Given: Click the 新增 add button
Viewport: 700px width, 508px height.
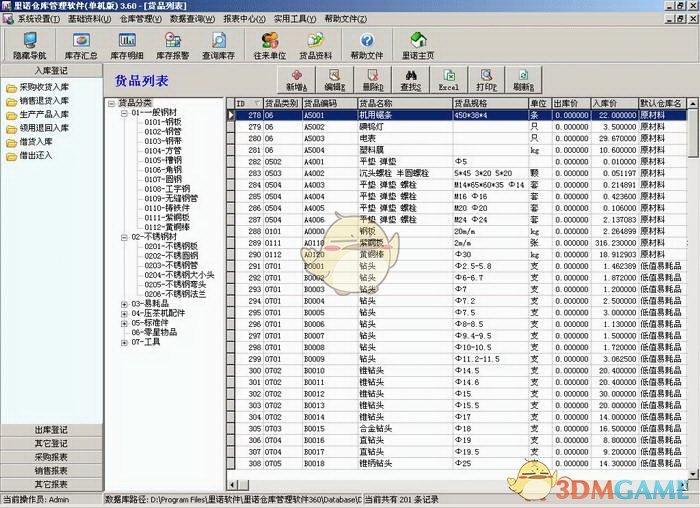Looking at the screenshot, I should [x=300, y=80].
